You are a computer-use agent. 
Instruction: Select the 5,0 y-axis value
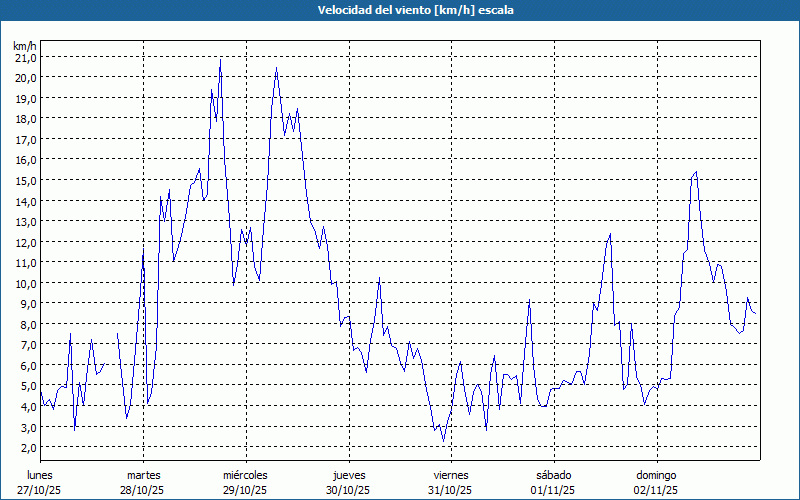[x=28, y=386]
